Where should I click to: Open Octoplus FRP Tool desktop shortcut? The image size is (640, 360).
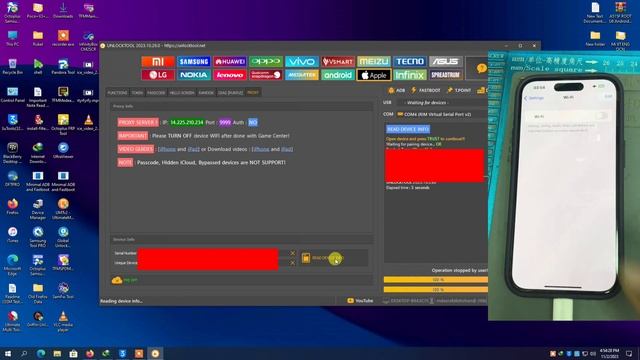tap(63, 124)
